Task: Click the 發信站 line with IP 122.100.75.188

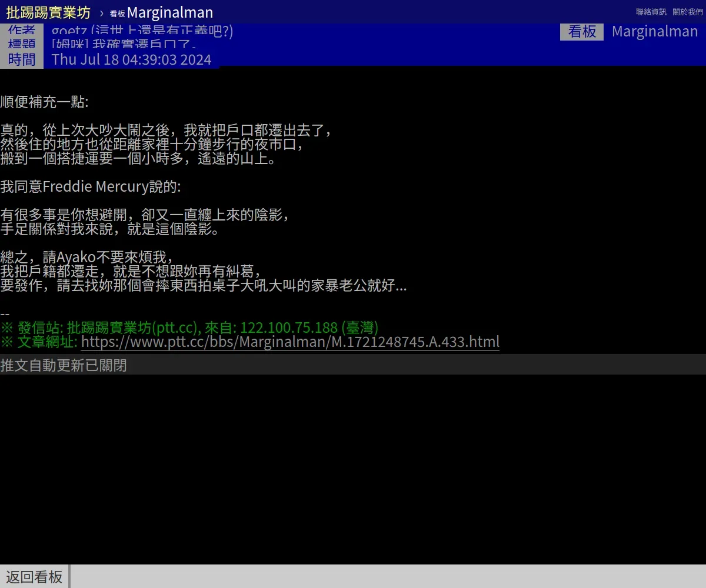Action: pyautogui.click(x=189, y=328)
